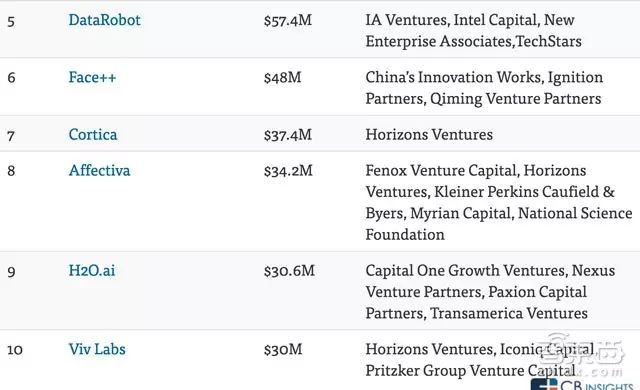Select the $37.4M funding amount
Image resolution: width=640 pixels, height=390 pixels.
288,135
